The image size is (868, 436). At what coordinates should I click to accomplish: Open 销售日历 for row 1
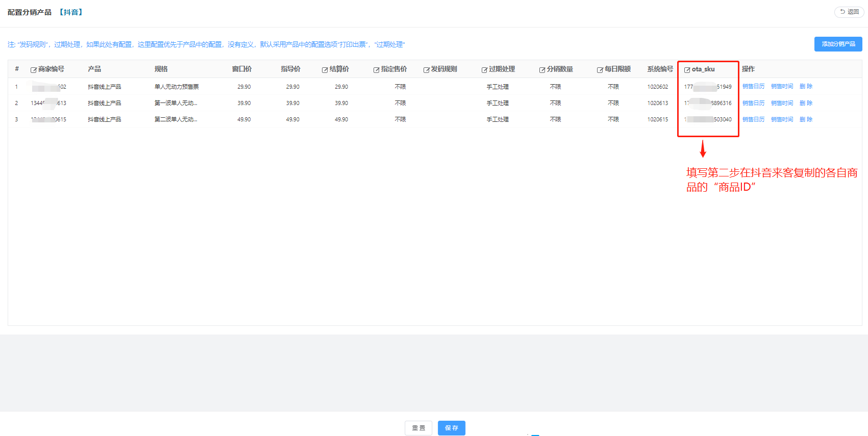click(x=753, y=87)
